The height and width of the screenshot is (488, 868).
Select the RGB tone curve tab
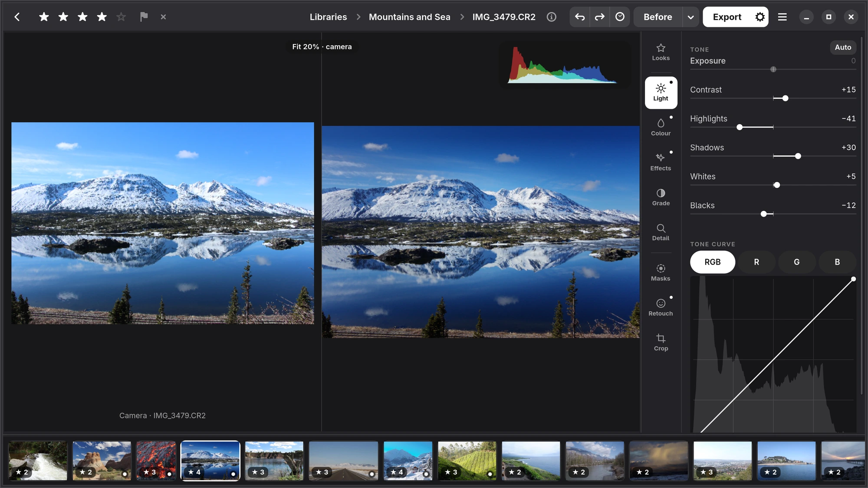[712, 262]
